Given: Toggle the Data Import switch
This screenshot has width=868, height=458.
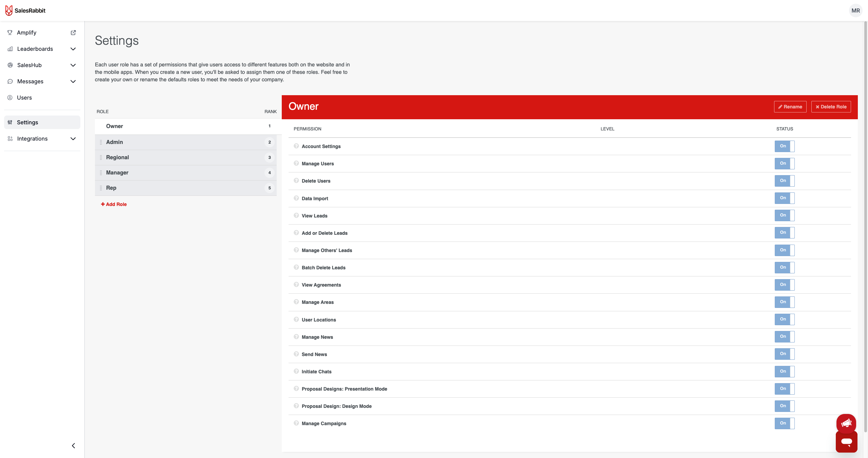Looking at the screenshot, I should 785,198.
